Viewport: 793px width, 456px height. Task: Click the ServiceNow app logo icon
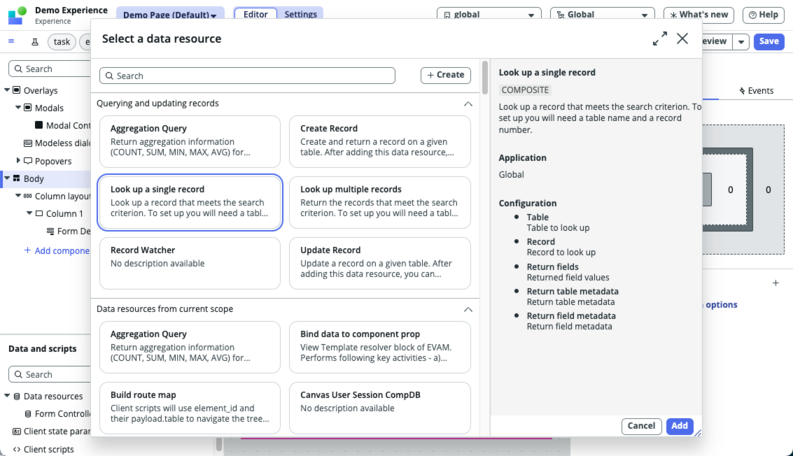(17, 15)
